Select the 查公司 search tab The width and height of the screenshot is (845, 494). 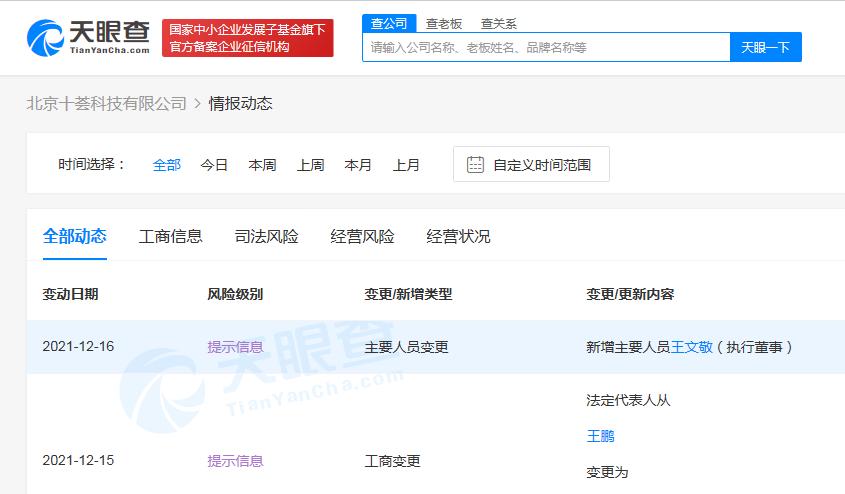click(x=389, y=24)
